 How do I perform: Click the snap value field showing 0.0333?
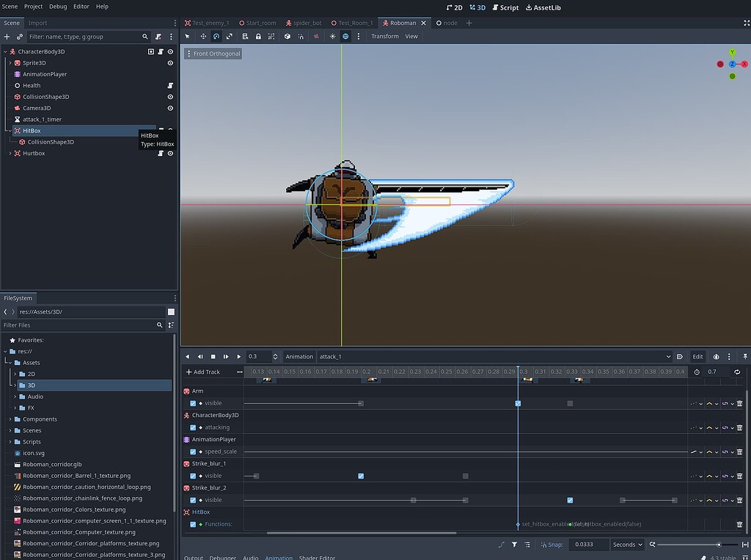[x=590, y=544]
